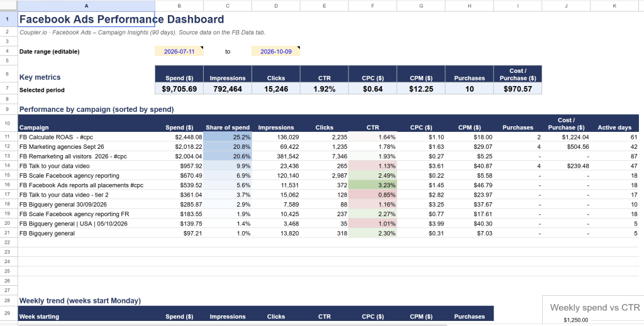Select the 'FB Calculate ROAS - #cpc' campaign cell
The height and width of the screenshot is (326, 644).
[86, 137]
